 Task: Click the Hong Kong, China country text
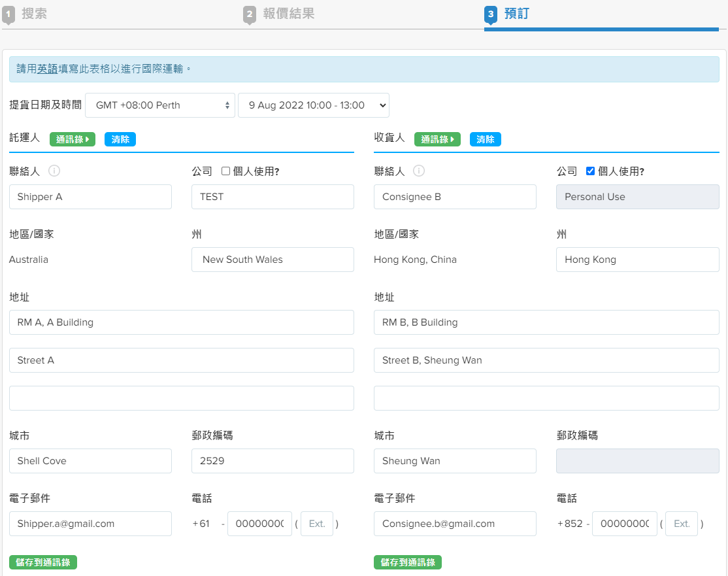(x=415, y=260)
